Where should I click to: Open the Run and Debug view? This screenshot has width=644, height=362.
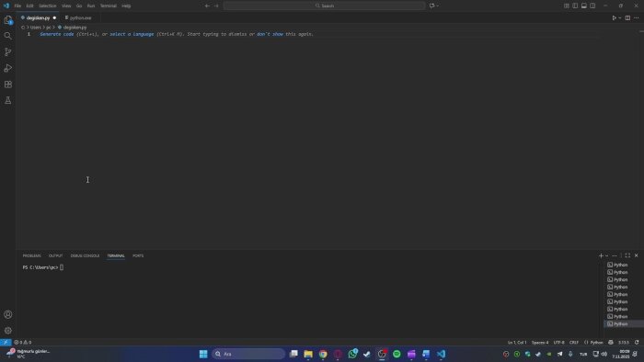7,68
